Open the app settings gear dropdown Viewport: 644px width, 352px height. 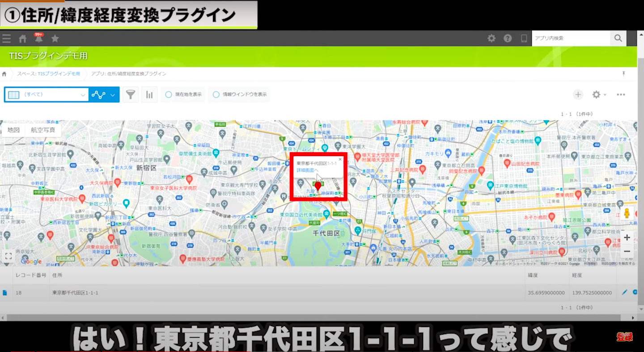(599, 94)
